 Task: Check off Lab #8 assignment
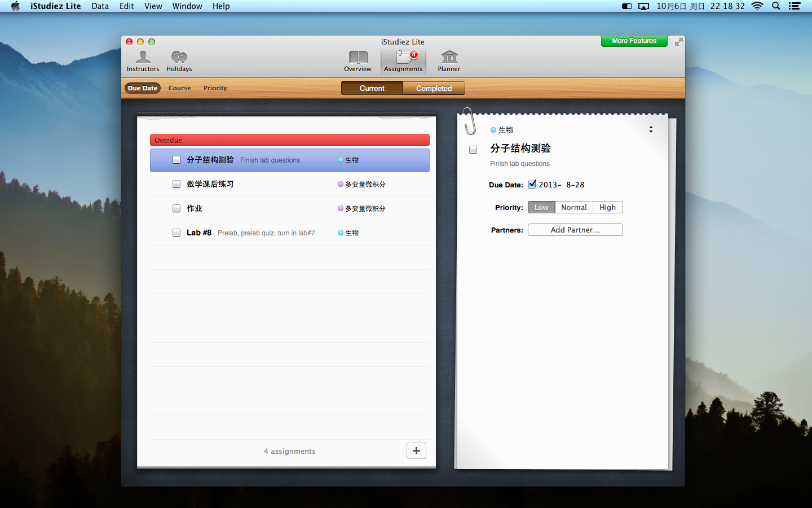176,233
